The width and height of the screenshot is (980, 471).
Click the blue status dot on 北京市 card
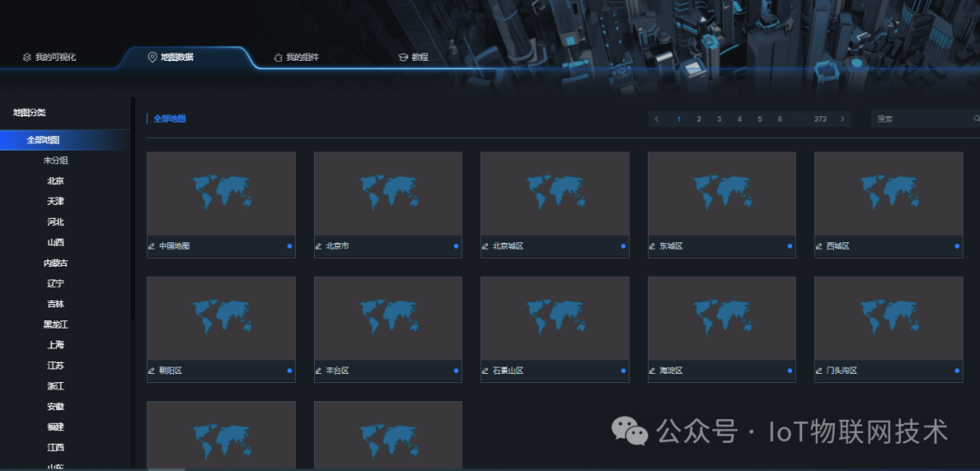pyautogui.click(x=456, y=246)
